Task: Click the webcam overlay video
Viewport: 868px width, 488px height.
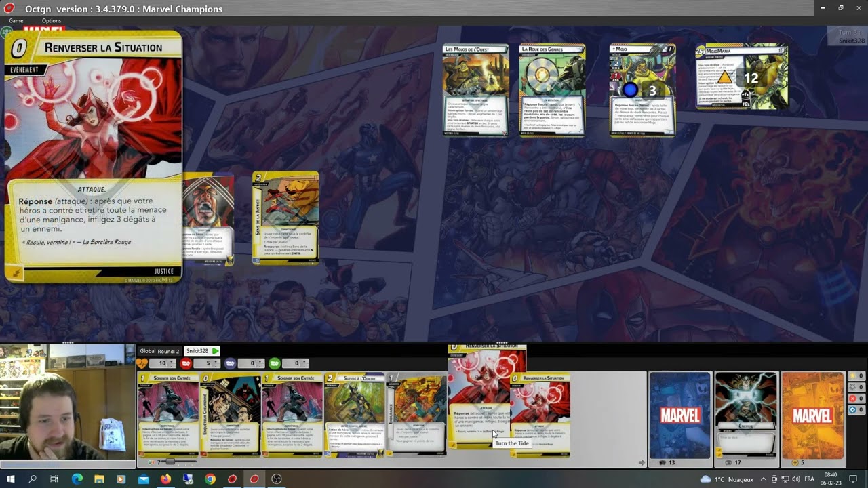Action: (x=68, y=403)
